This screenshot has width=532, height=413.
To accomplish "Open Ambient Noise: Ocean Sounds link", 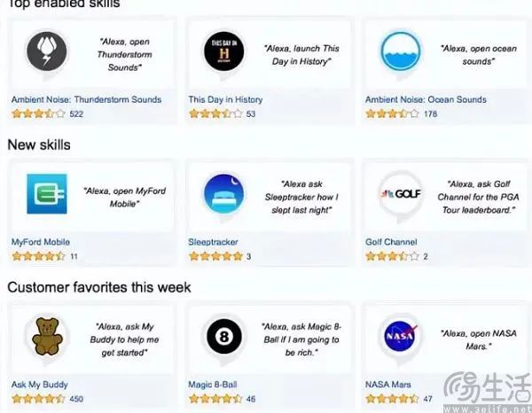I will pyautogui.click(x=426, y=99).
